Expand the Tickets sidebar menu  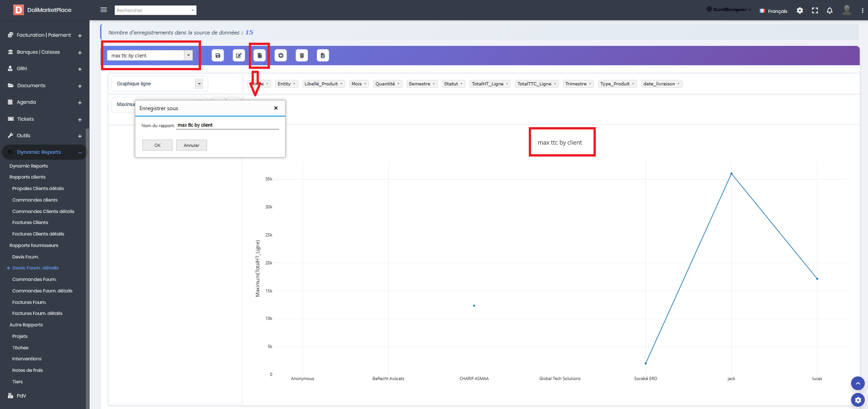click(x=45, y=119)
